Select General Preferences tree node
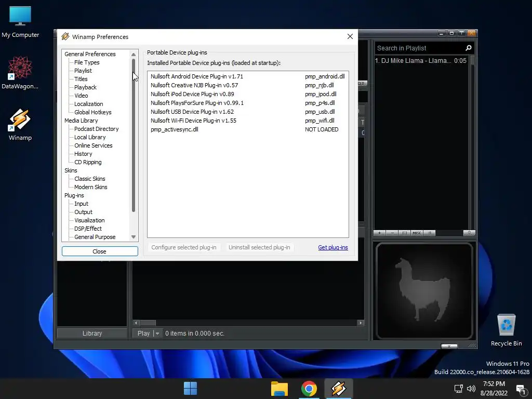Image resolution: width=532 pixels, height=399 pixels. pyautogui.click(x=90, y=54)
